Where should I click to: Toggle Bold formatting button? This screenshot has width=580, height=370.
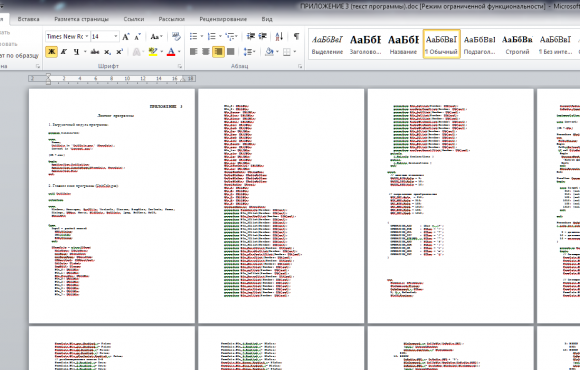coord(51,52)
